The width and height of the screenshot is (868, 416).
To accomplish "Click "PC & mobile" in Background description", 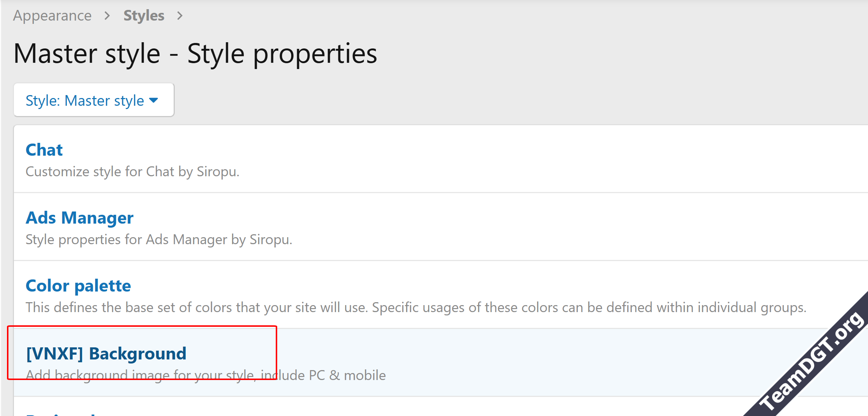I will click(x=347, y=375).
